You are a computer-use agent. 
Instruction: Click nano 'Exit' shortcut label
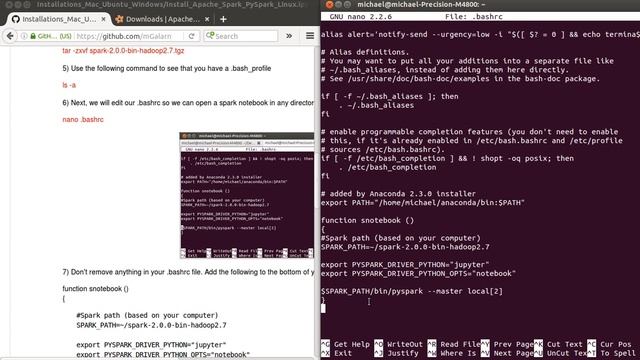[x=343, y=353]
